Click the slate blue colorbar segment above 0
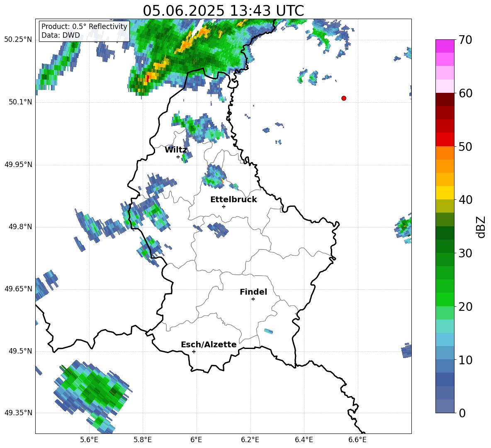 445,406
